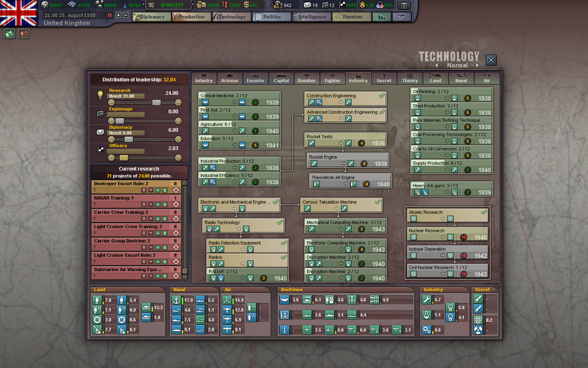Research Rocket Tests technology
588x368 pixels.
pos(345,140)
